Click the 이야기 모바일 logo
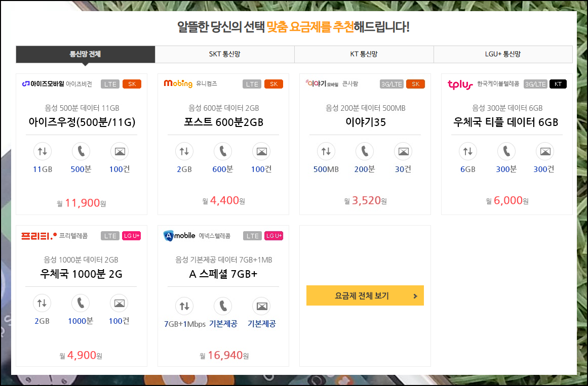Viewport: 588px width, 386px height. 322,83
